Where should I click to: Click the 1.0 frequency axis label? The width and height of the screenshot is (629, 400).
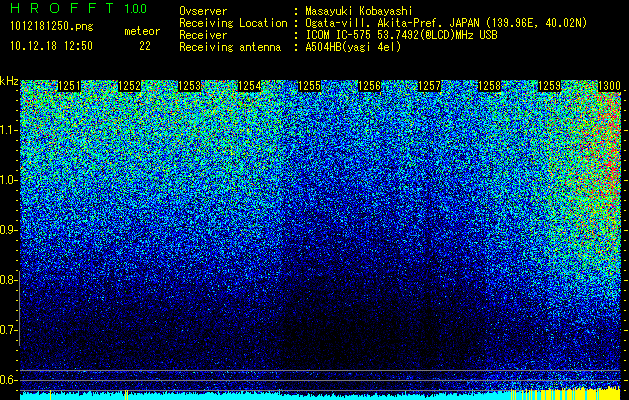point(9,180)
